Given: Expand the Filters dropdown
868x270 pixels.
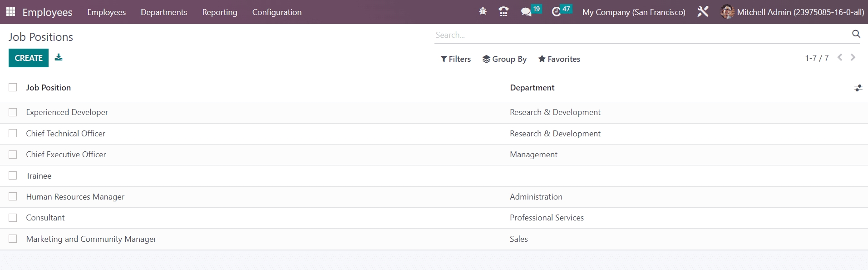Looking at the screenshot, I should point(456,59).
